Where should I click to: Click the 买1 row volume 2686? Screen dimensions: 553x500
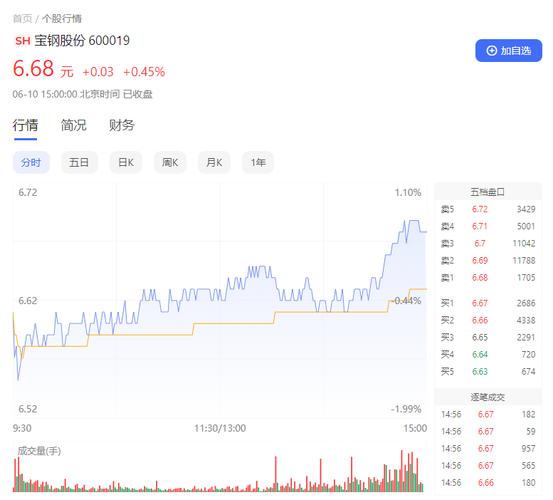point(526,303)
